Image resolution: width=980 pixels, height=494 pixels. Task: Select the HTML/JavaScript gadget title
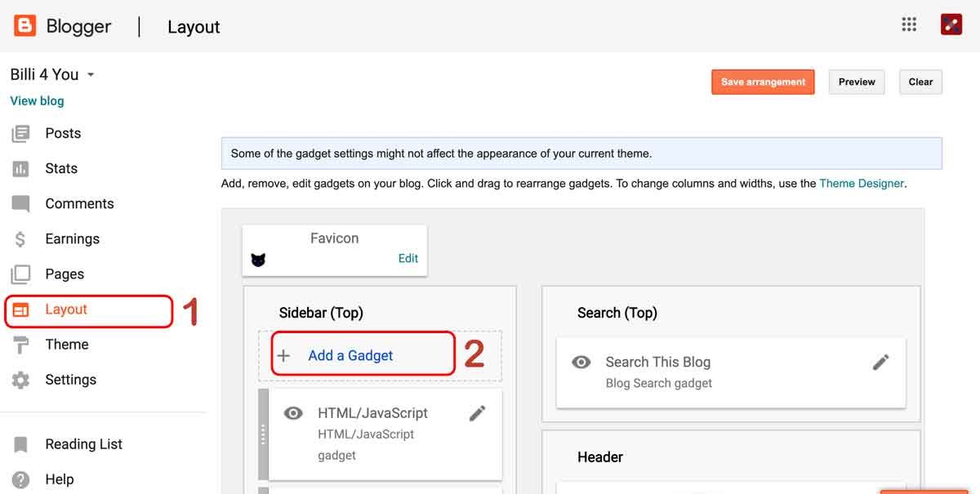372,413
